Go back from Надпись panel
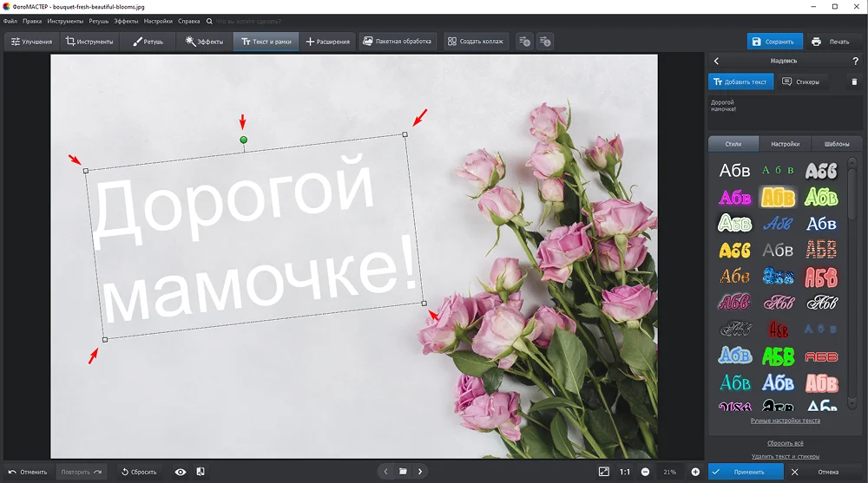 (x=716, y=61)
